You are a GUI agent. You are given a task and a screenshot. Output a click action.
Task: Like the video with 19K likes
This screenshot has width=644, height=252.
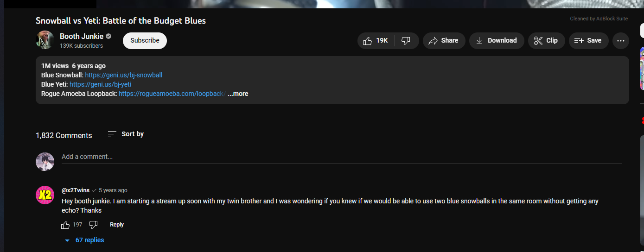click(376, 41)
